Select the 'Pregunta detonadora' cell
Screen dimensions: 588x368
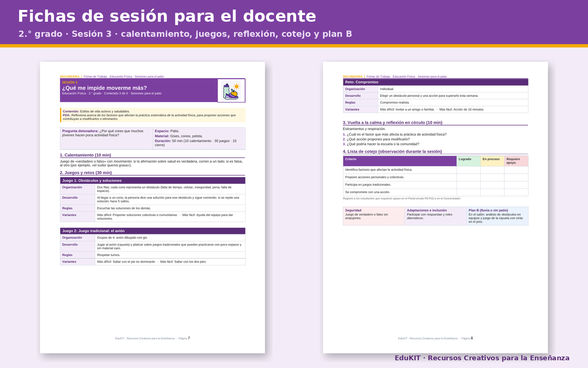click(x=106, y=138)
